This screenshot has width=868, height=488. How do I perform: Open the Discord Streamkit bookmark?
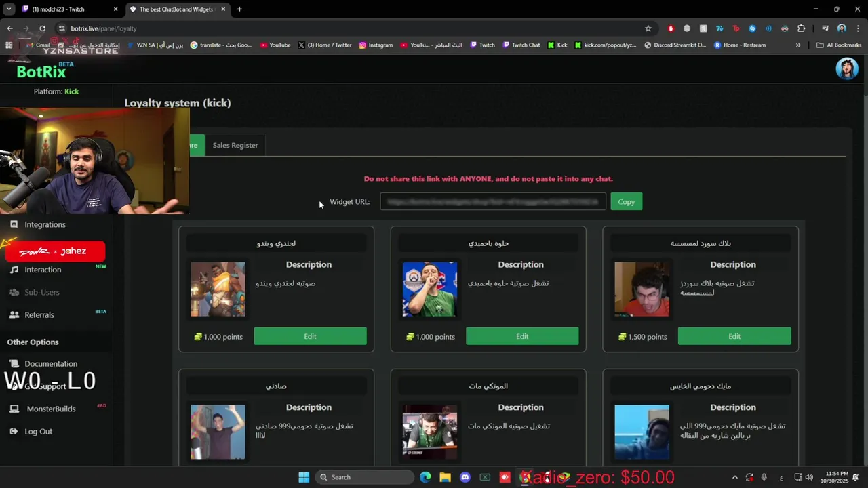pyautogui.click(x=675, y=45)
